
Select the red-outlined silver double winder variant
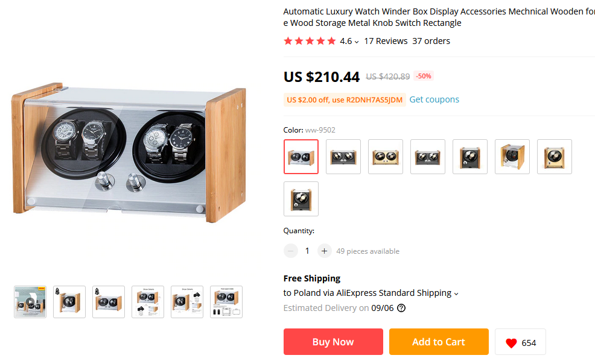point(301,157)
